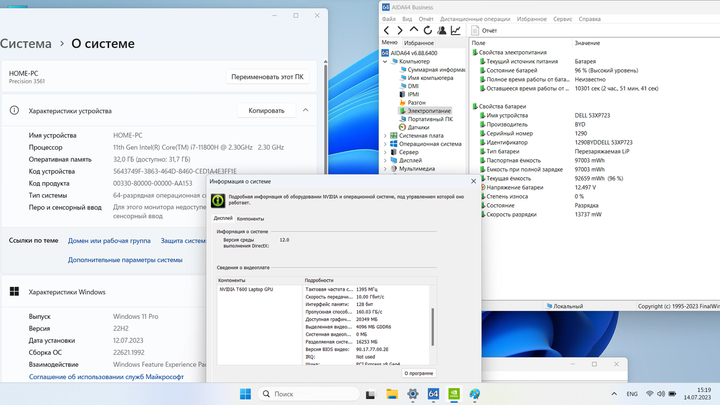This screenshot has width=720, height=405.
Task: Click AIDA64 Forward navigation arrow
Action: coord(400,30)
